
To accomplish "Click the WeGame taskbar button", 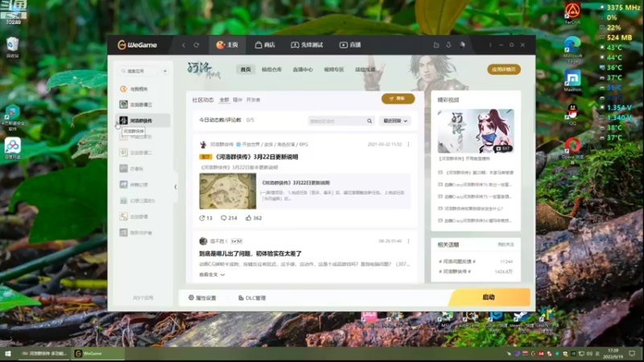I will (x=98, y=353).
